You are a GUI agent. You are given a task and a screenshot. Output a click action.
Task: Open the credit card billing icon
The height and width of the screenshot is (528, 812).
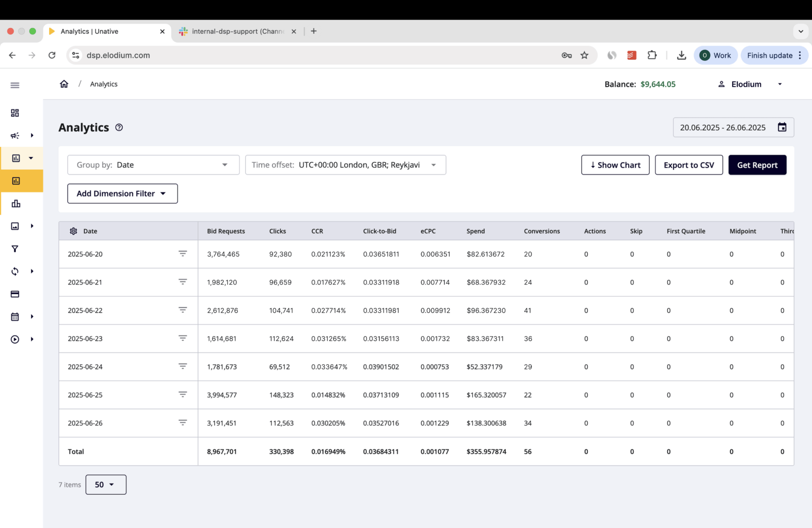pos(15,294)
